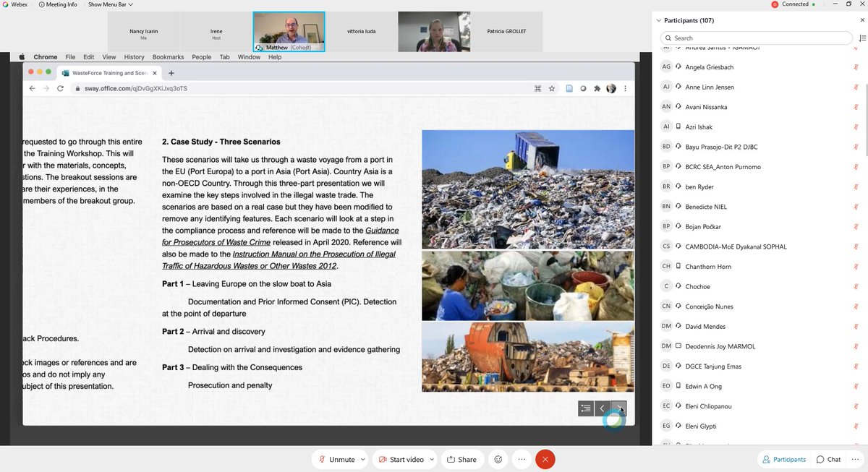868x472 pixels.
Task: Click the Apple menu icon
Action: pos(21,57)
